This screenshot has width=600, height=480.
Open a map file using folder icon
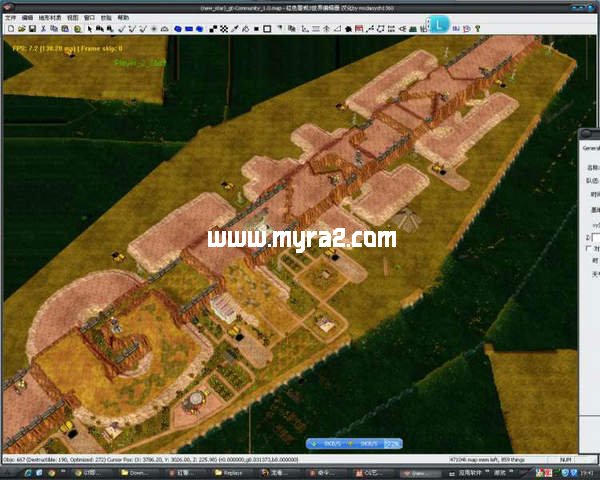(x=22, y=29)
